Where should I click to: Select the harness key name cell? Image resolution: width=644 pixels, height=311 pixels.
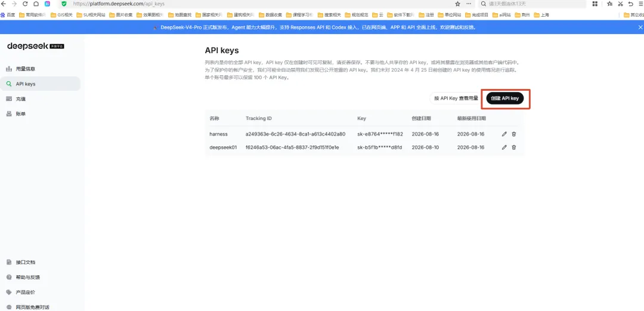point(218,134)
